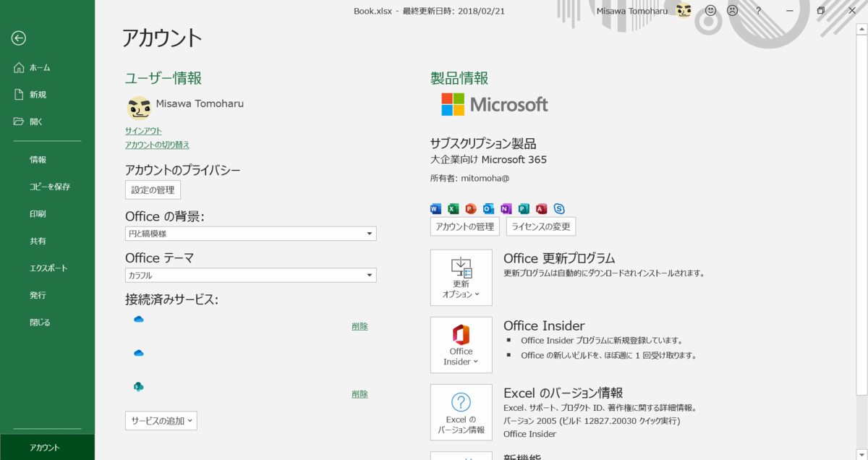
Task: Click the PowerPoint app icon
Action: pyautogui.click(x=471, y=209)
